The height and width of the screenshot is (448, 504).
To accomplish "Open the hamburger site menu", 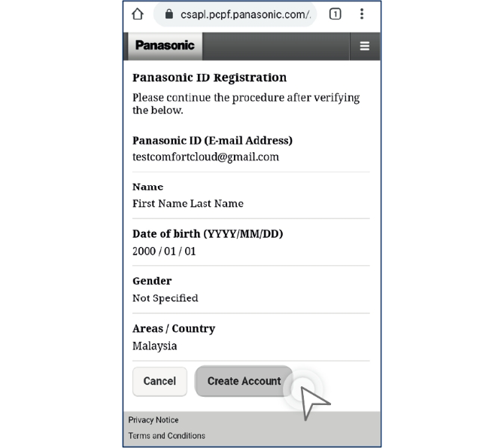I will 365,46.
